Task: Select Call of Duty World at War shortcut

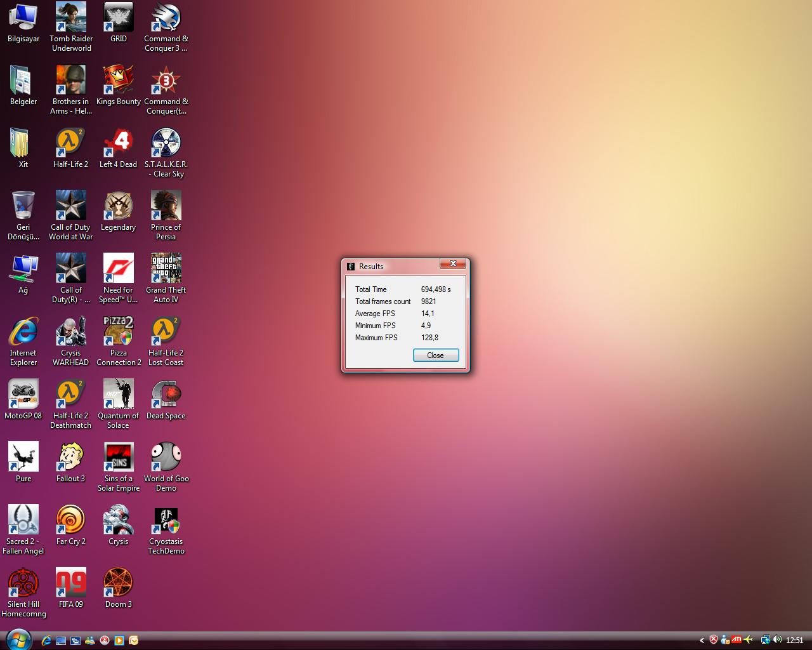Action: tap(71, 215)
